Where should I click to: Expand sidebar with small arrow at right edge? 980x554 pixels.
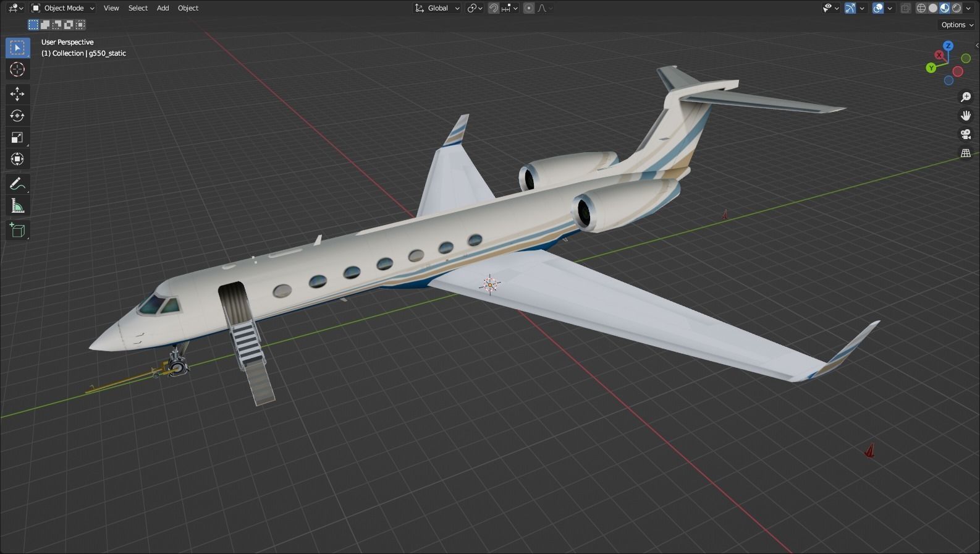[x=976, y=45]
